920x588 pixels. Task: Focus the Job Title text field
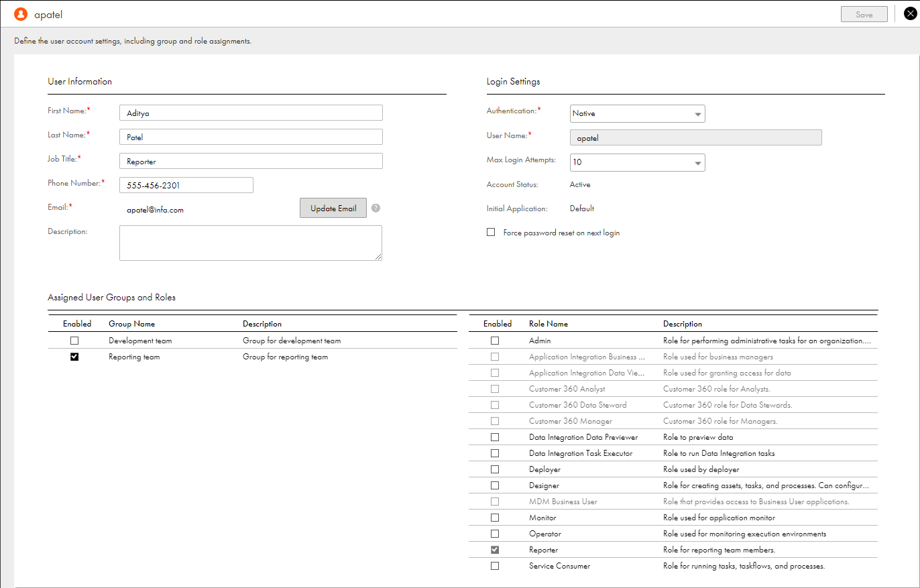coord(251,162)
